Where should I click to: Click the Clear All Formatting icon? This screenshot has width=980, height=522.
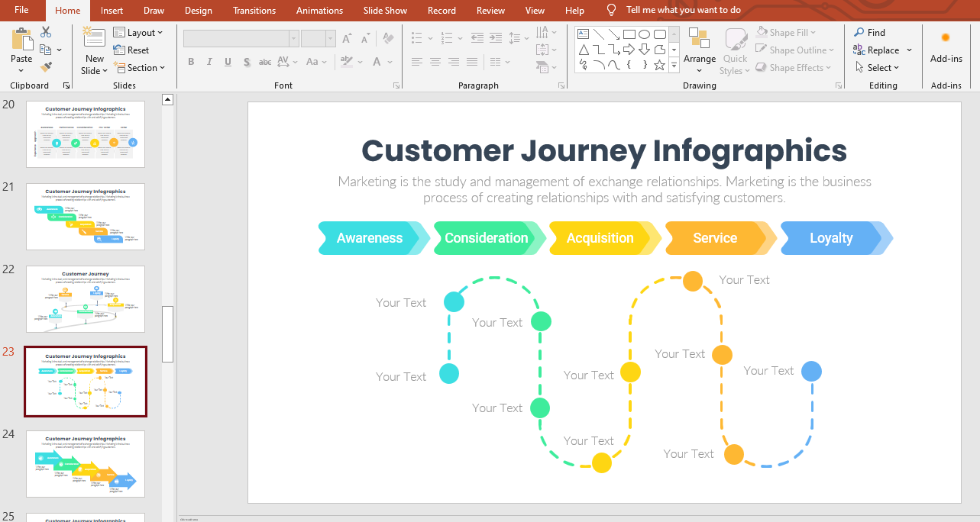coord(388,38)
